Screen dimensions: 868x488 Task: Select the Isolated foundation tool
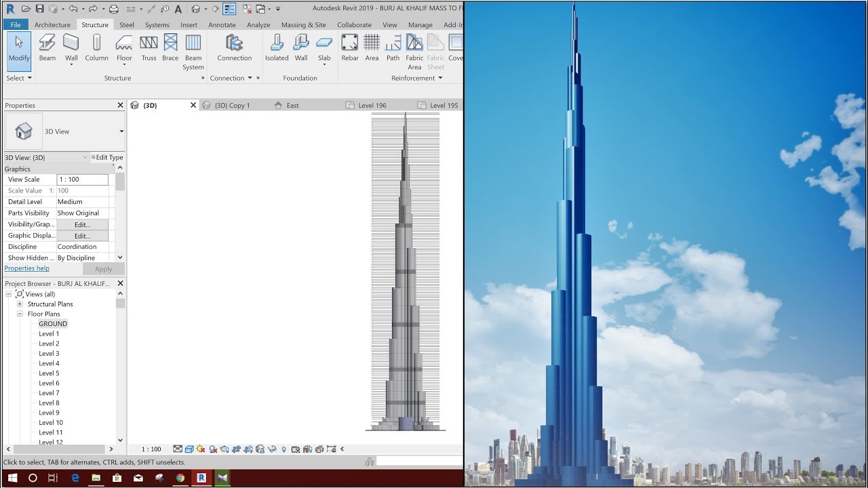pyautogui.click(x=277, y=49)
